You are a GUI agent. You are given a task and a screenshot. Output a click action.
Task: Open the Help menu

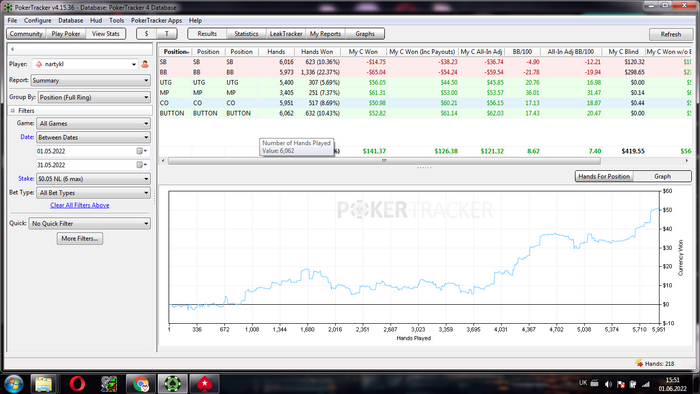click(195, 21)
